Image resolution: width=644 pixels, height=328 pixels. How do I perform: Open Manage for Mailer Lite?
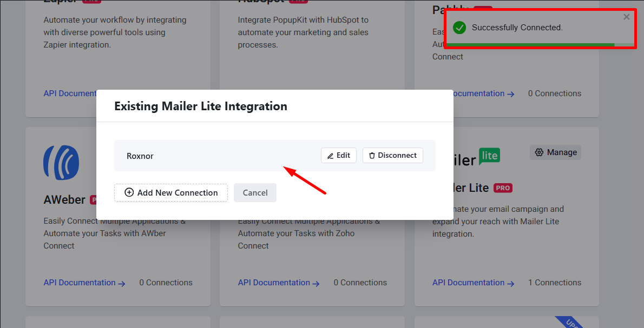(x=555, y=152)
